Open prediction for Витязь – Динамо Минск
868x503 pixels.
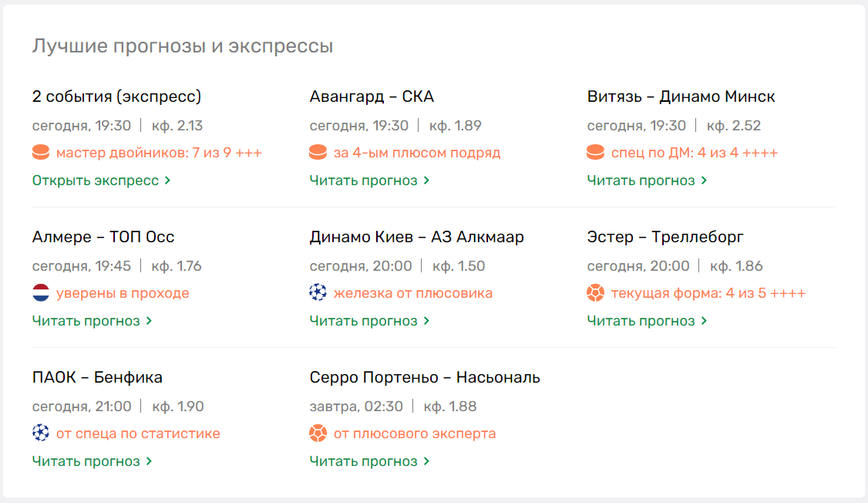point(640,180)
